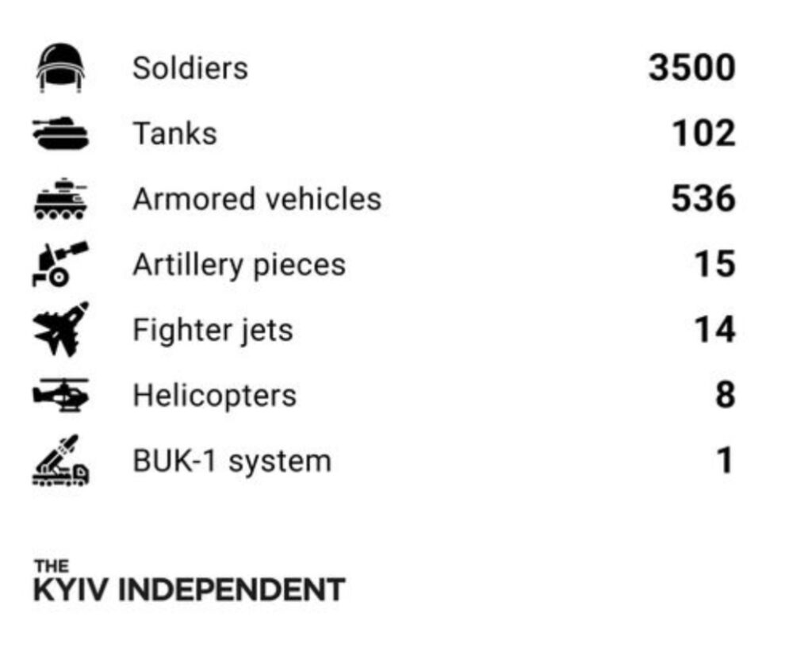Viewport: 812px width, 663px height.
Task: Select the fighter jet icon
Action: coord(60,330)
